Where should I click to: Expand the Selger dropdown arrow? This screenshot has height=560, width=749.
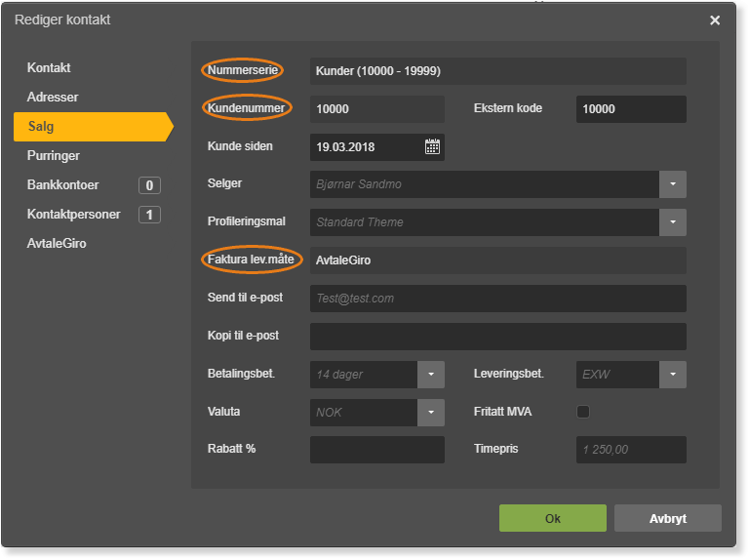pyautogui.click(x=673, y=184)
